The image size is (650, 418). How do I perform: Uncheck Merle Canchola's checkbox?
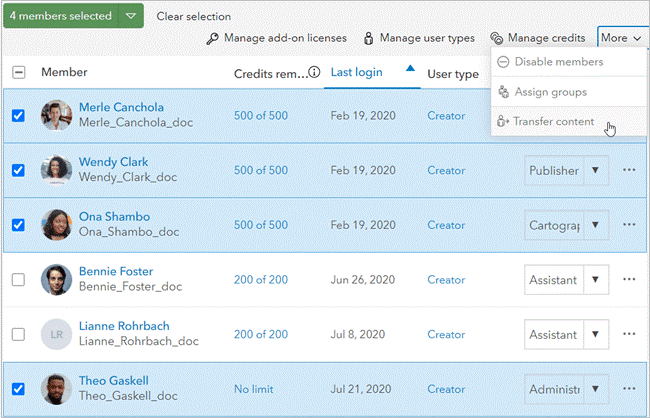[x=18, y=116]
